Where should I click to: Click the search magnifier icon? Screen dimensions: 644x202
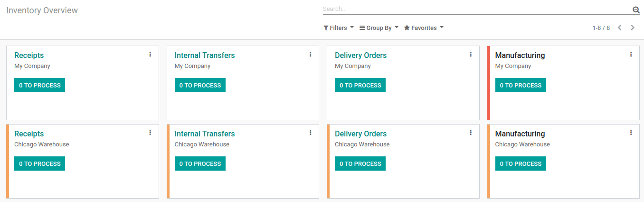point(636,10)
